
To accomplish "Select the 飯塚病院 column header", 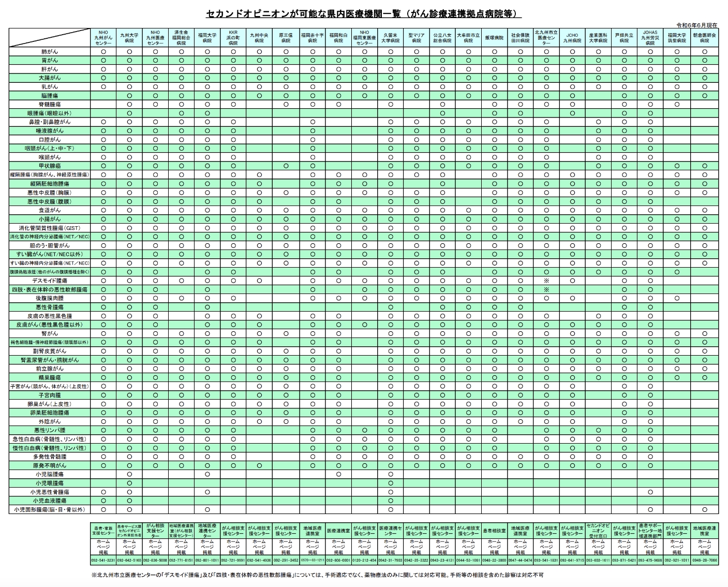I will coord(494,38).
